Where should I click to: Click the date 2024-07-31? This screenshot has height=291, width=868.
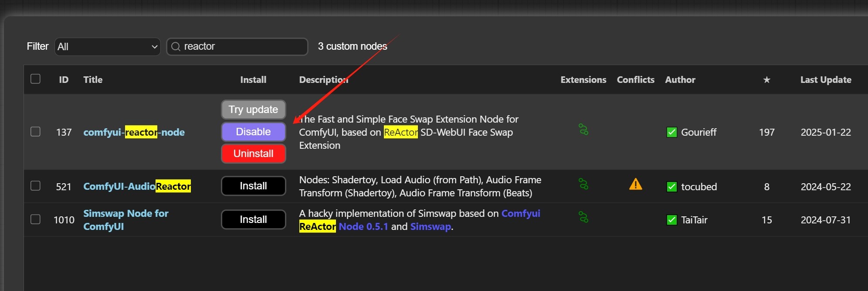pyautogui.click(x=826, y=220)
